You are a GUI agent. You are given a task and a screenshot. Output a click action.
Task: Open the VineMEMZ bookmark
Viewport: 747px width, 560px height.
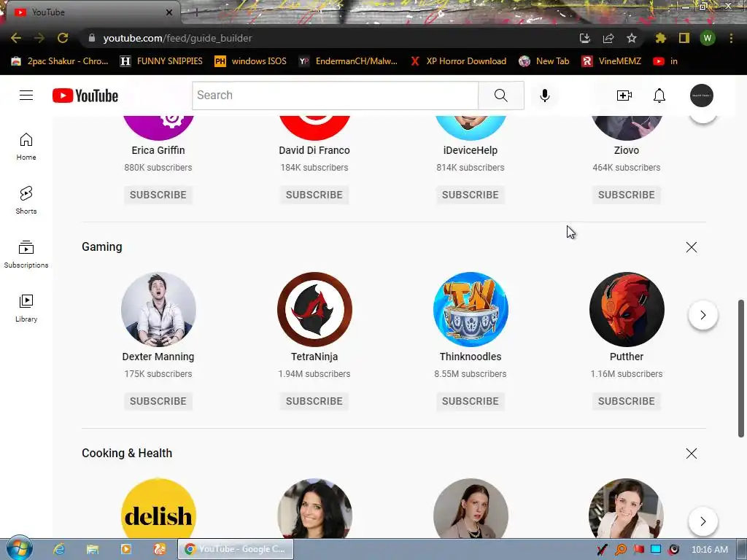611,61
